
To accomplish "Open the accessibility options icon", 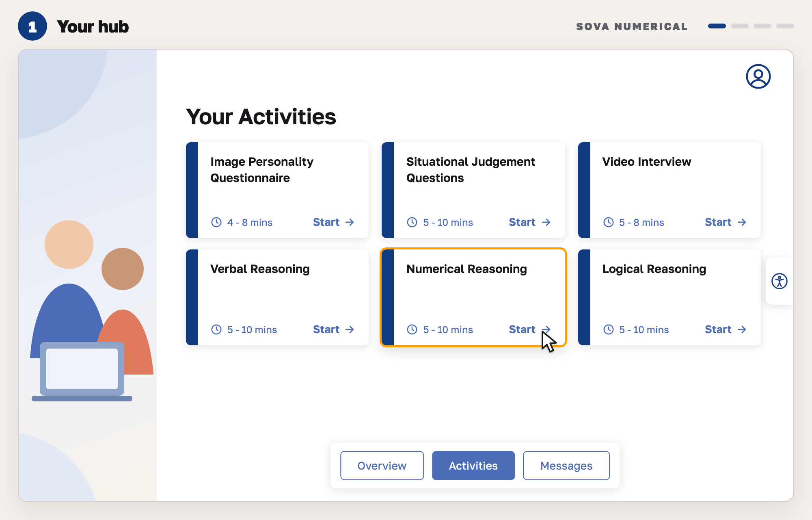I will click(x=779, y=281).
